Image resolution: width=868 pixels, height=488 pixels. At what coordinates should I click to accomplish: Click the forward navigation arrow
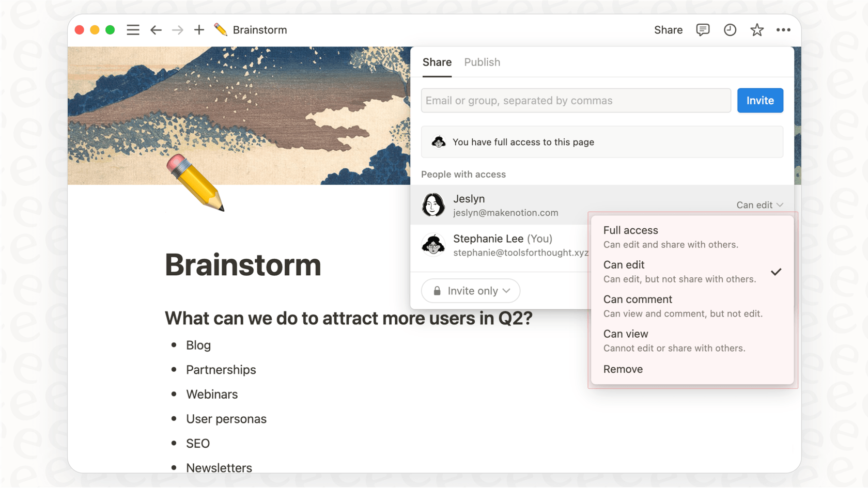177,29
